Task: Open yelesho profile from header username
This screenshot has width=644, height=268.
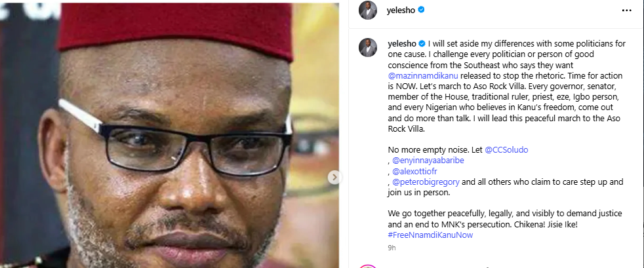Action: coord(401,10)
